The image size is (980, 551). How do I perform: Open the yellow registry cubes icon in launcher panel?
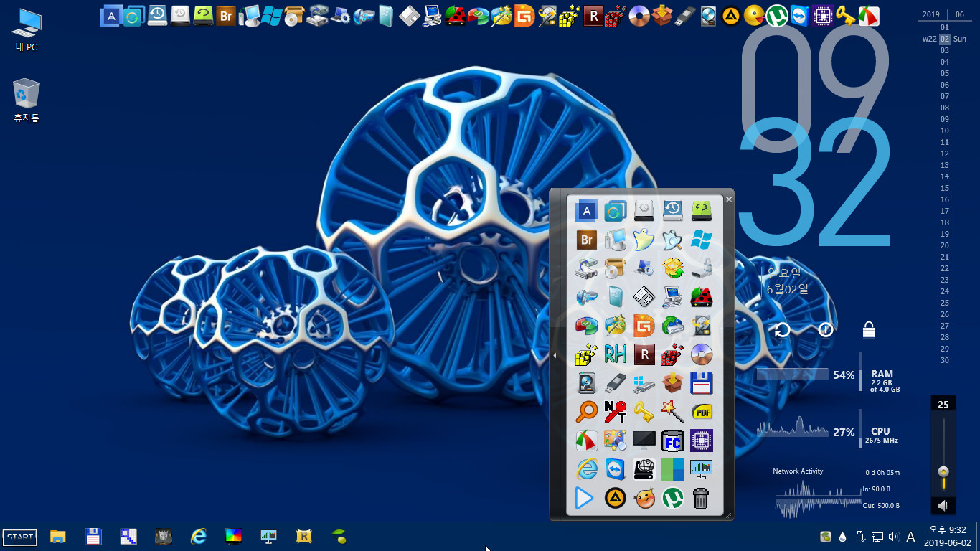click(x=587, y=354)
